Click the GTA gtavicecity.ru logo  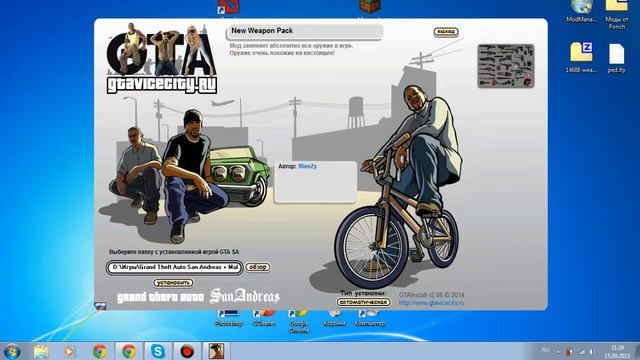coord(161,58)
